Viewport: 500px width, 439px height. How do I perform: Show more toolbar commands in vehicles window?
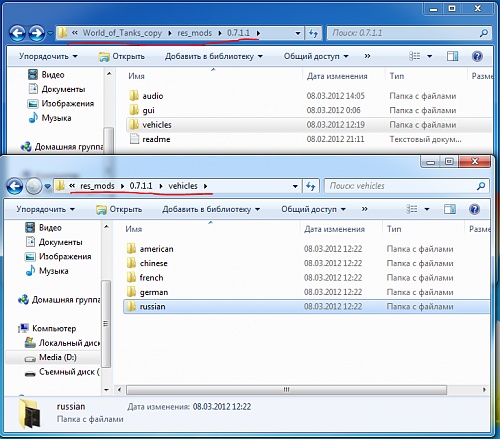365,209
